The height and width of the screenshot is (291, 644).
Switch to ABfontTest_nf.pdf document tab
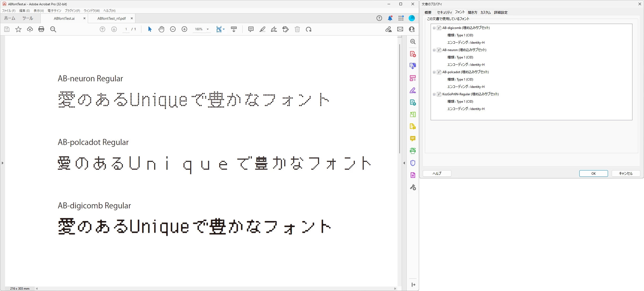pyautogui.click(x=111, y=18)
